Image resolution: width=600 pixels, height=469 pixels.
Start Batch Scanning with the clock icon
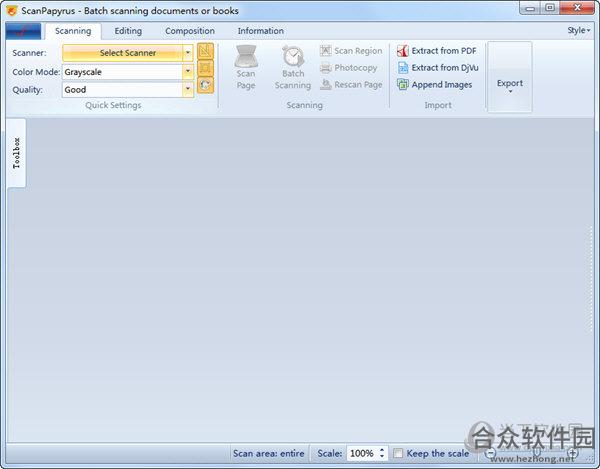[293, 56]
